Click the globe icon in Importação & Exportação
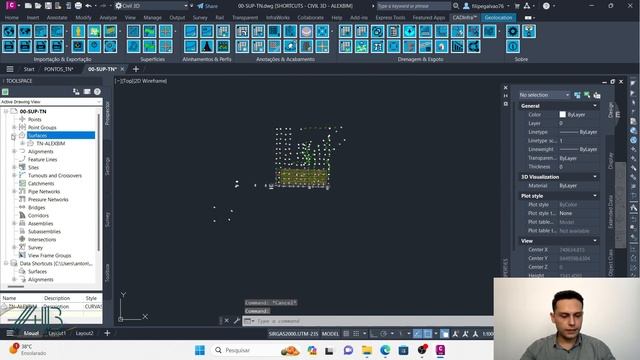 pos(9,31)
